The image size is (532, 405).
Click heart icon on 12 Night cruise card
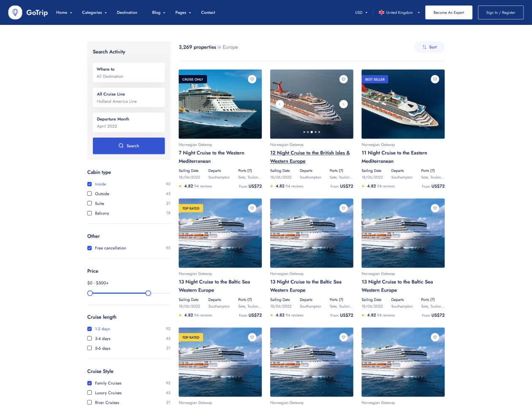(344, 79)
